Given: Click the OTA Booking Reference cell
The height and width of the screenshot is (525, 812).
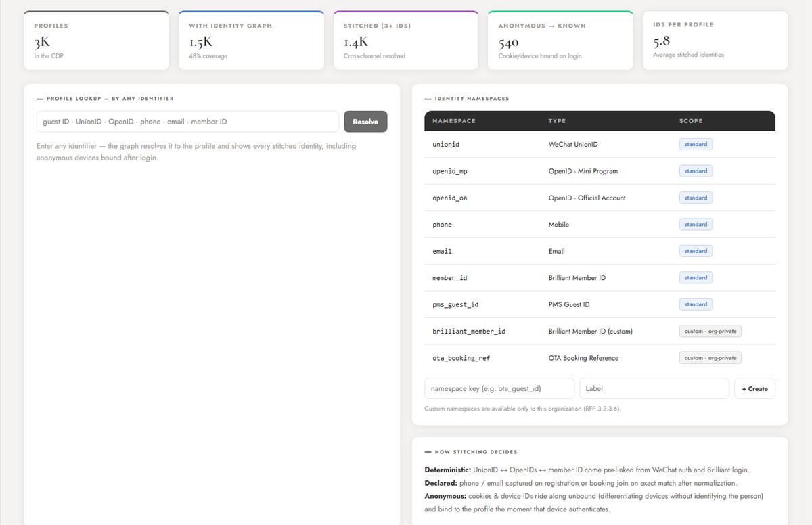Looking at the screenshot, I should tap(583, 358).
